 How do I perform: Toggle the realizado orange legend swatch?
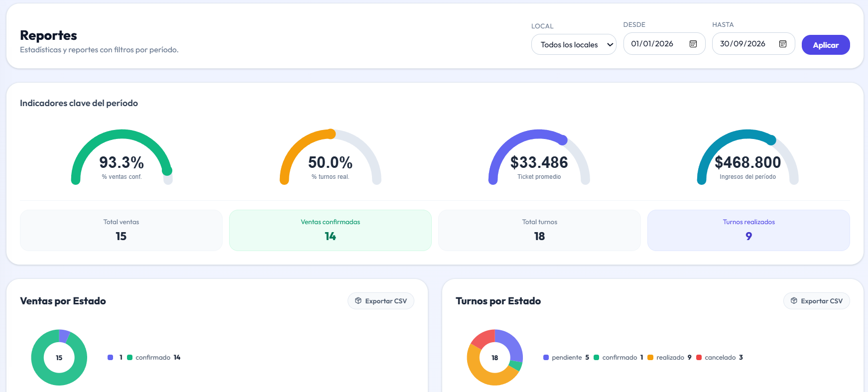(x=650, y=358)
